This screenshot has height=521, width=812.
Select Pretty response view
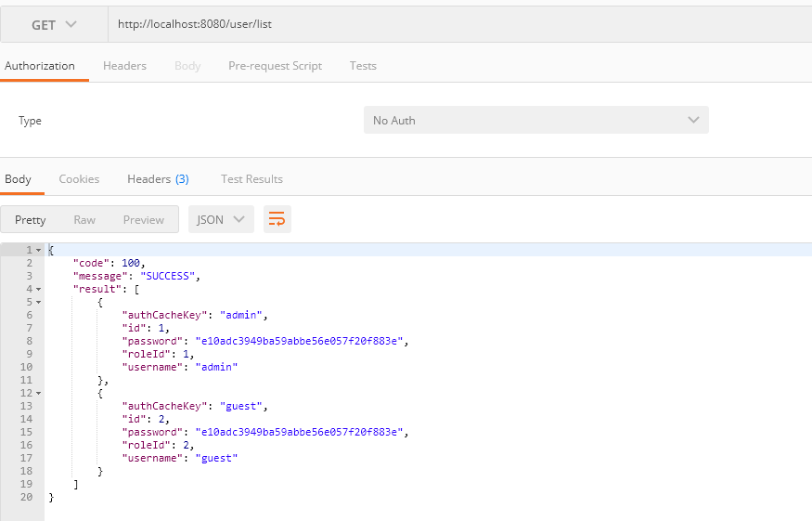(x=31, y=219)
